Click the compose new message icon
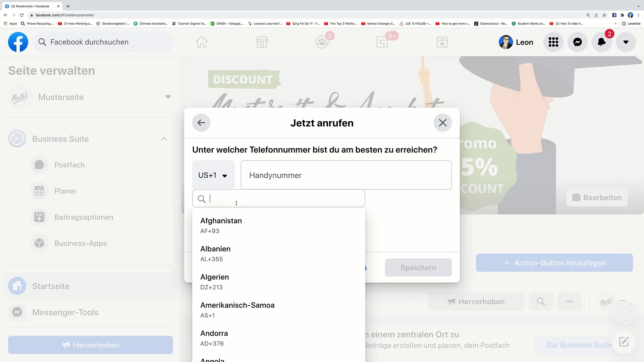This screenshot has height=362, width=644. (x=624, y=342)
